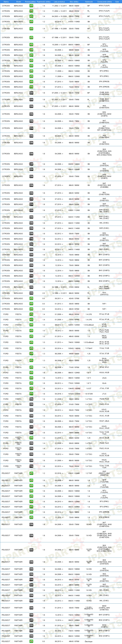Viewport: 122px width, 644px height.
Task: Click petrol icon in Fiesta 59kW/80KM row
Action: 31,330
